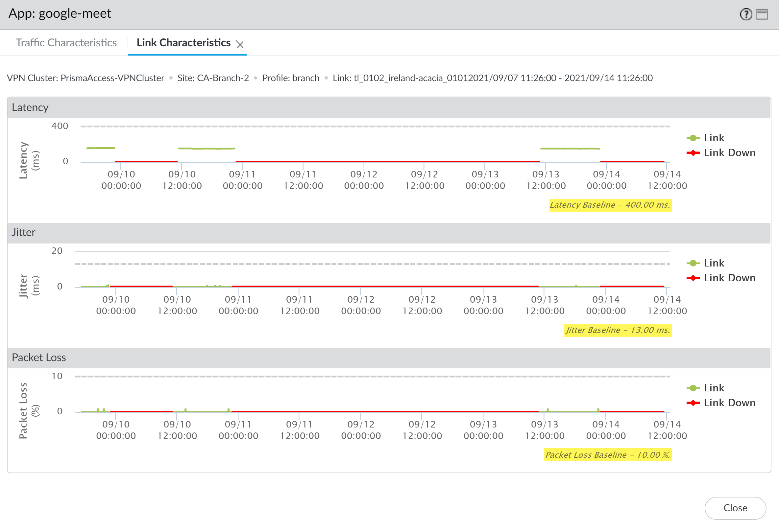
Task: Open the help icon in title bar
Action: tap(746, 14)
